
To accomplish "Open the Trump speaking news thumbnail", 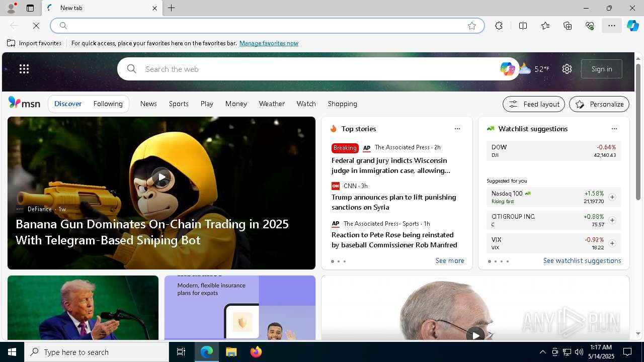I will click(83, 308).
